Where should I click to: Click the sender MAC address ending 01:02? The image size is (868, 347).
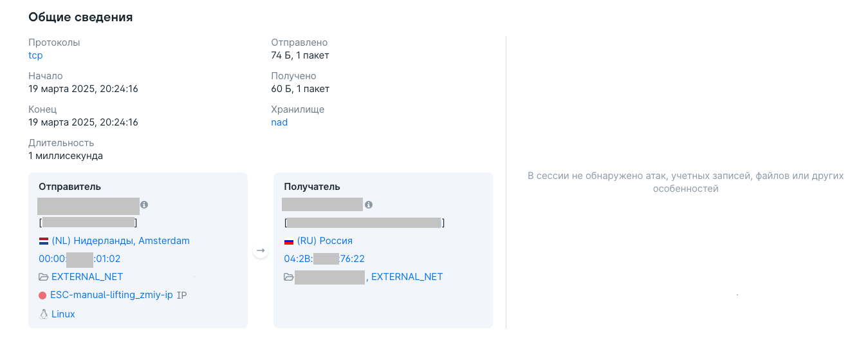[80, 259]
